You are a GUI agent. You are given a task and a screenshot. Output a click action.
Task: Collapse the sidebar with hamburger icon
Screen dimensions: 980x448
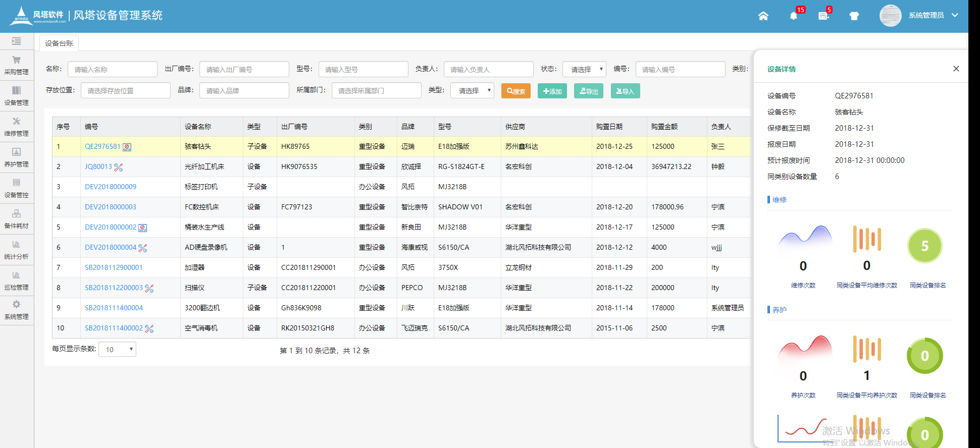[17, 41]
